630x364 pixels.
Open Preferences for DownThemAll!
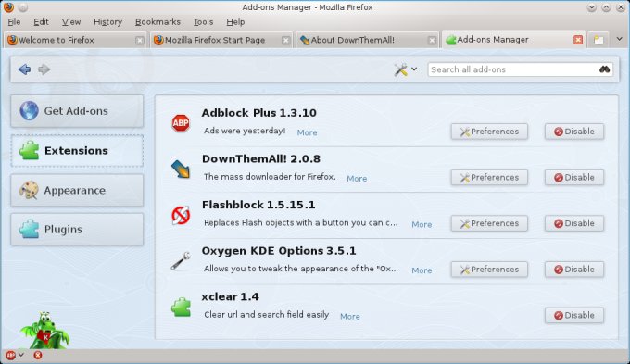pyautogui.click(x=489, y=177)
